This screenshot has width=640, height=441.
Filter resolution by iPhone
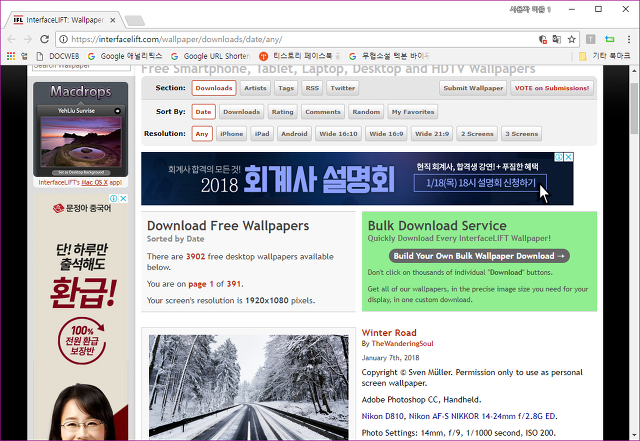pyautogui.click(x=231, y=134)
